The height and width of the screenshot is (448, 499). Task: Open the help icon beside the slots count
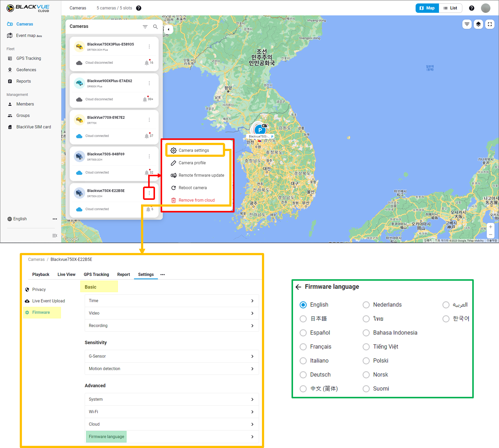[139, 8]
